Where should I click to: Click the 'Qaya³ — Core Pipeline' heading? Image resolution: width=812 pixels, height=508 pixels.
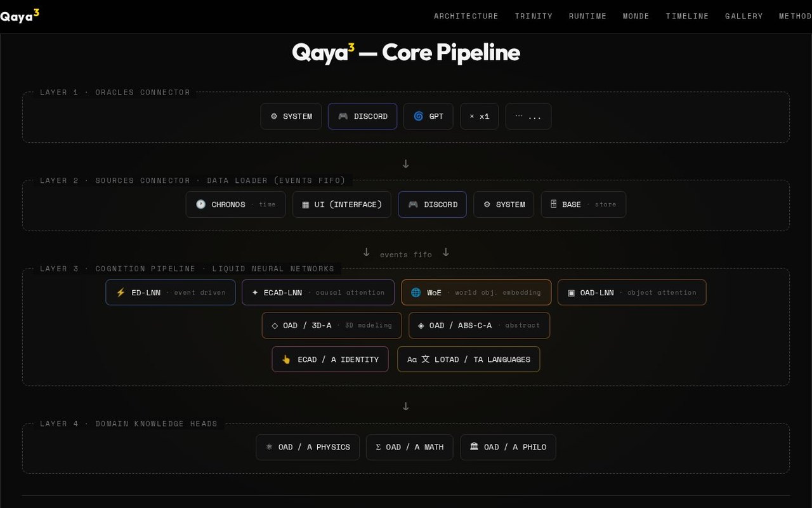406,52
